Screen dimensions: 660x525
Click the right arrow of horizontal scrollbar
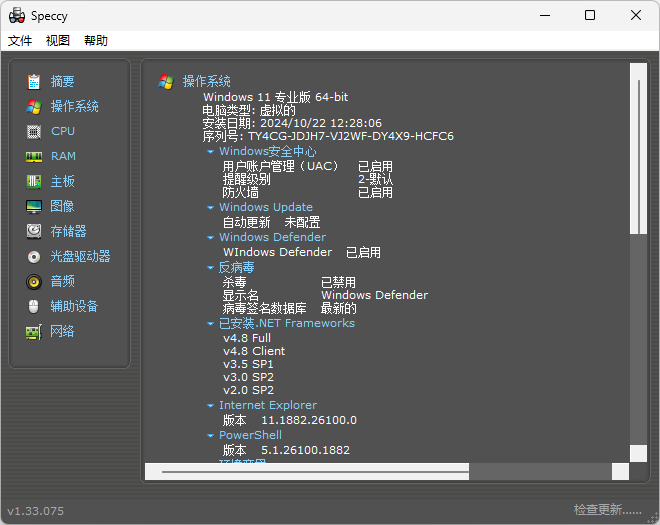(x=620, y=472)
